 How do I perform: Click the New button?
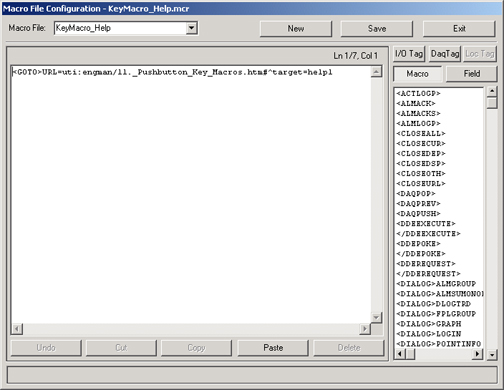(x=296, y=29)
